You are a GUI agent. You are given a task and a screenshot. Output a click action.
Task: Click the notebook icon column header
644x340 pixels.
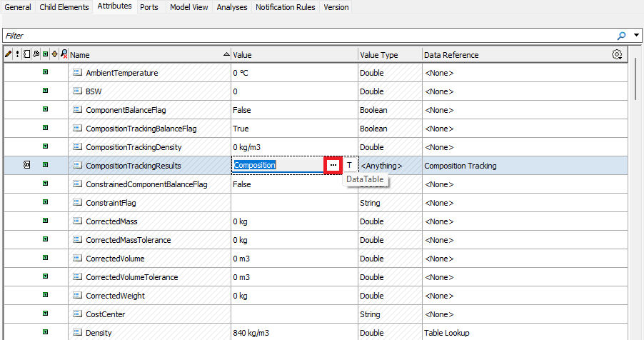[26, 54]
